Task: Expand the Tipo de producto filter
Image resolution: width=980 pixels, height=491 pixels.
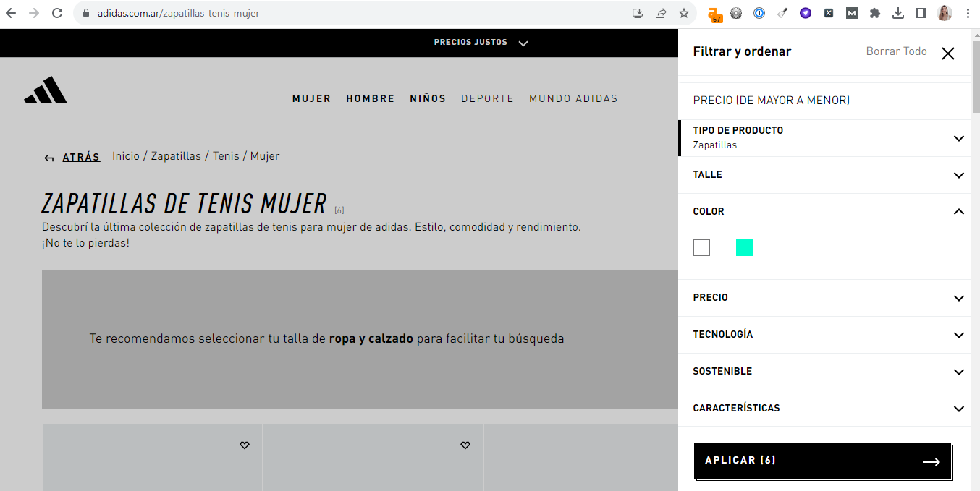Action: click(825, 137)
